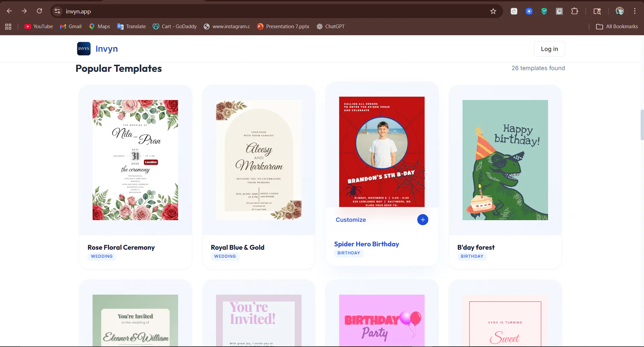
Task: Open the B'day forest template title
Action: (476, 247)
